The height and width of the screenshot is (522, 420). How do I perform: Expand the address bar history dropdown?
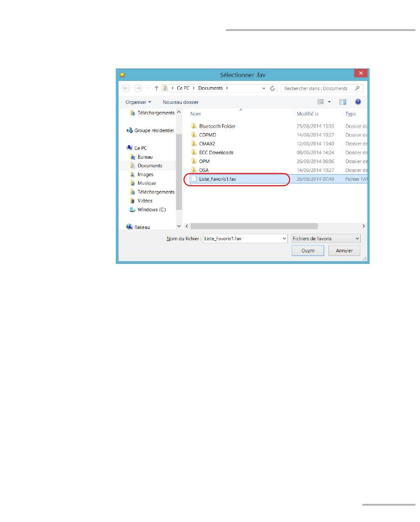tap(263, 88)
